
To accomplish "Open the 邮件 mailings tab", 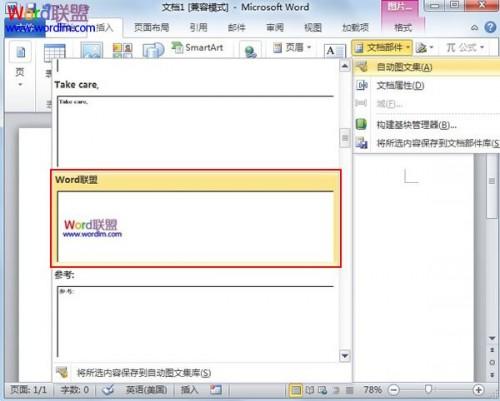I will pos(237,27).
